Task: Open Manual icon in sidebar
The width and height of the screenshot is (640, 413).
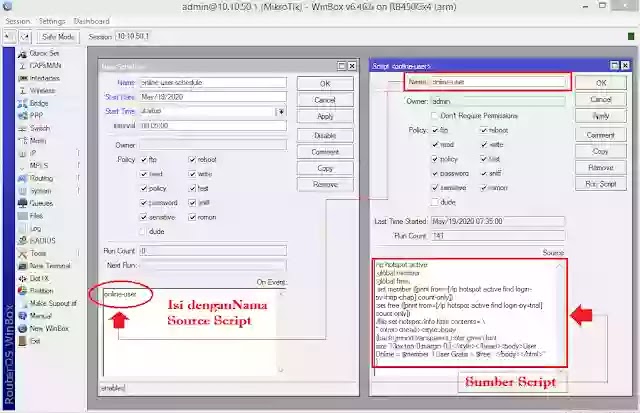Action: (22, 316)
